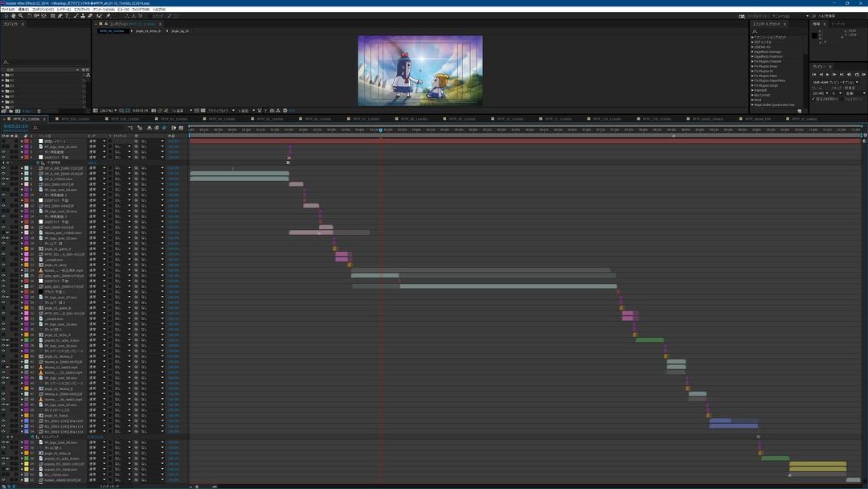
Task: Expand Magic Bullet QuickLooks Free category
Action: (x=752, y=105)
